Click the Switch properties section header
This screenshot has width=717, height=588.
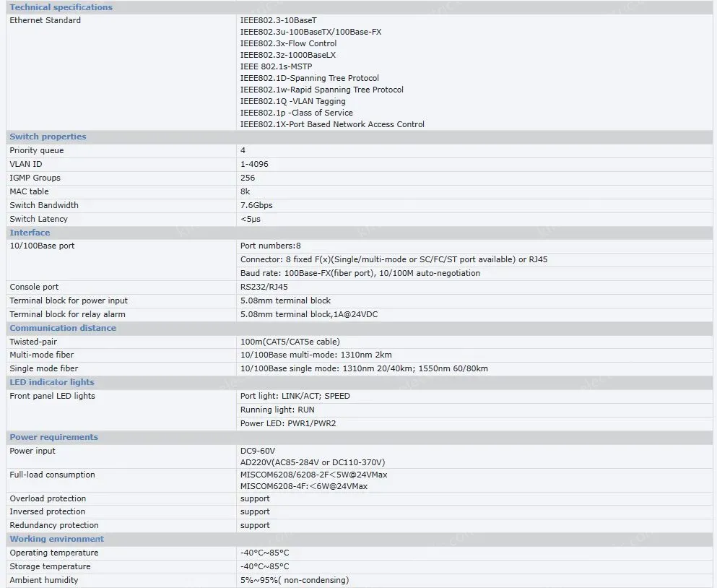point(48,137)
